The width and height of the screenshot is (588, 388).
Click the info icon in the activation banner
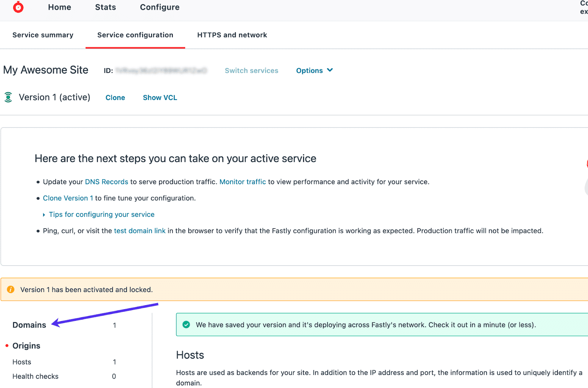(x=11, y=289)
